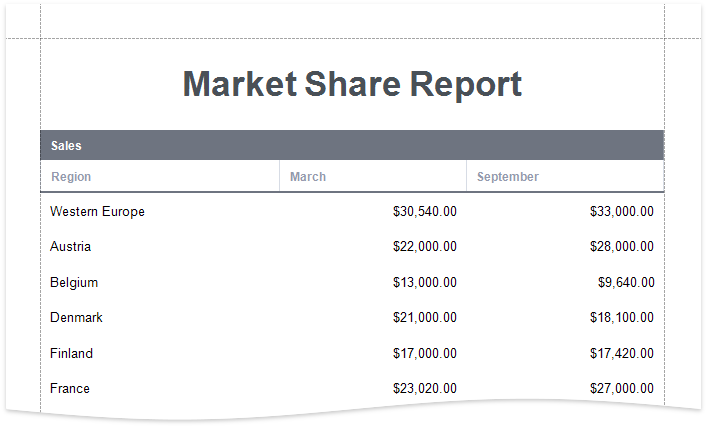Click Finland's September value $17,420.00
The image size is (707, 428).
pos(622,354)
